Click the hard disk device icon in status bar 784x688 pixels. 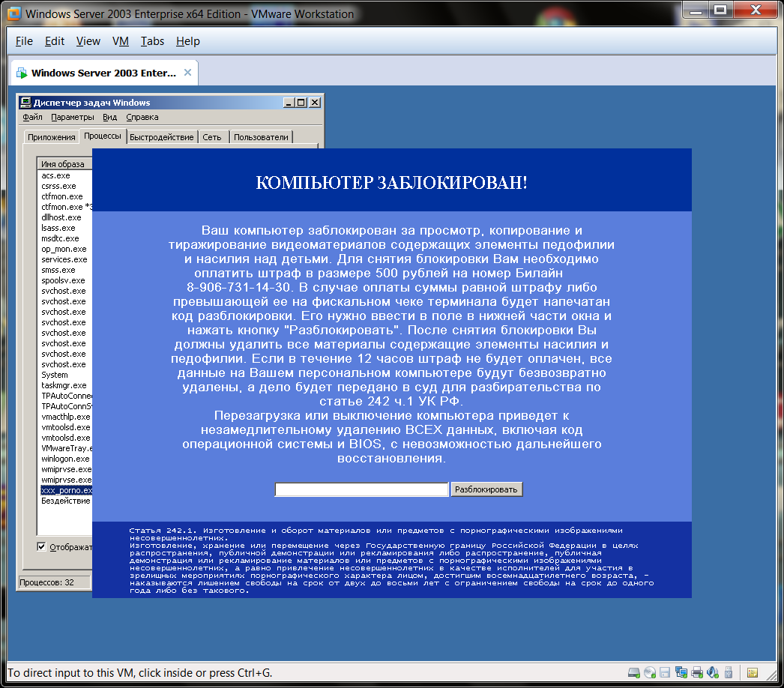click(633, 673)
